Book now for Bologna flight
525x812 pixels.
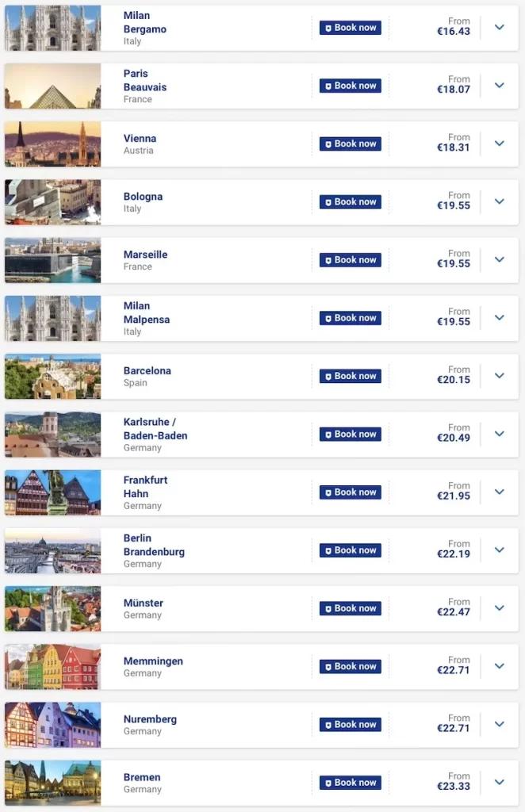pyautogui.click(x=351, y=202)
